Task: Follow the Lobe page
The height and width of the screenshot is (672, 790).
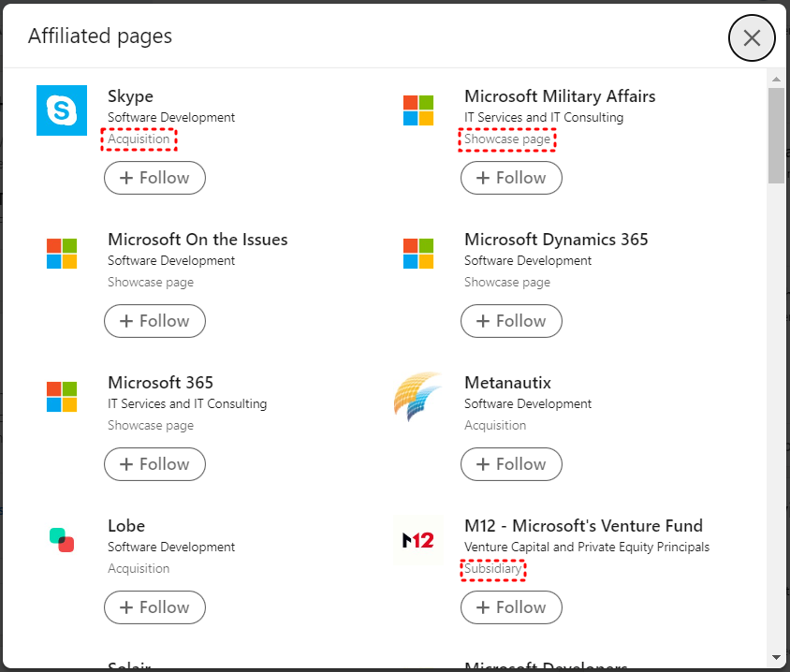Action: click(154, 607)
